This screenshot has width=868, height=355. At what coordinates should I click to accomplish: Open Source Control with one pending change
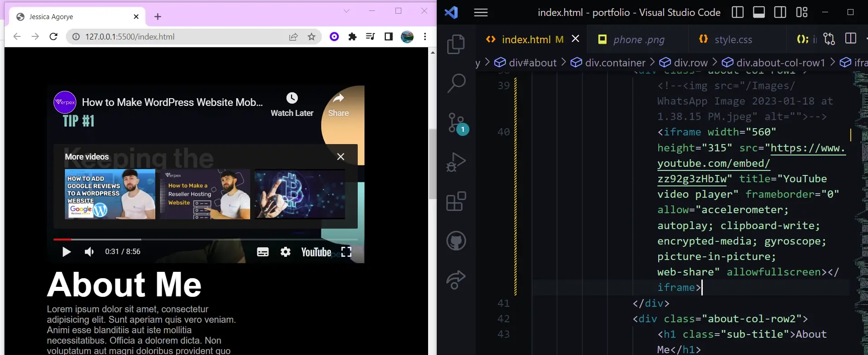pos(456,123)
